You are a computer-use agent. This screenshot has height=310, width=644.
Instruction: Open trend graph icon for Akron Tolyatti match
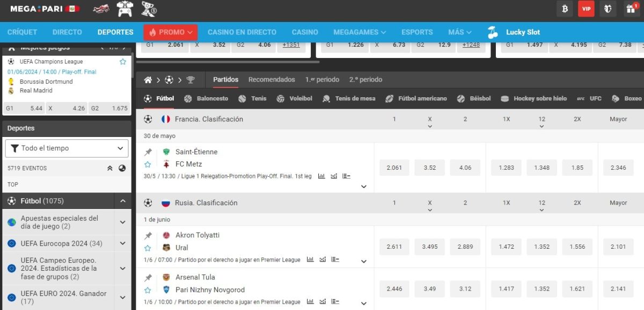coord(323,259)
